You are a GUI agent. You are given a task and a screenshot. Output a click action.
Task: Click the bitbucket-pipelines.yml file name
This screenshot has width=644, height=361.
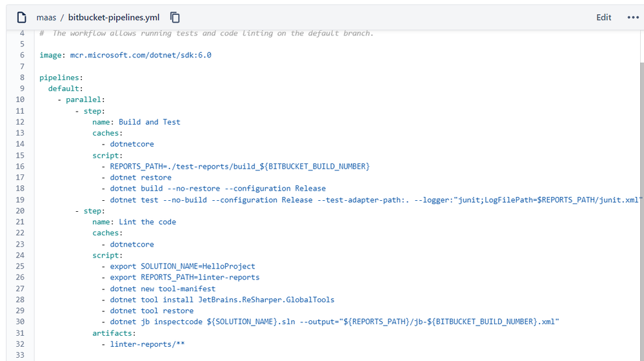click(114, 17)
